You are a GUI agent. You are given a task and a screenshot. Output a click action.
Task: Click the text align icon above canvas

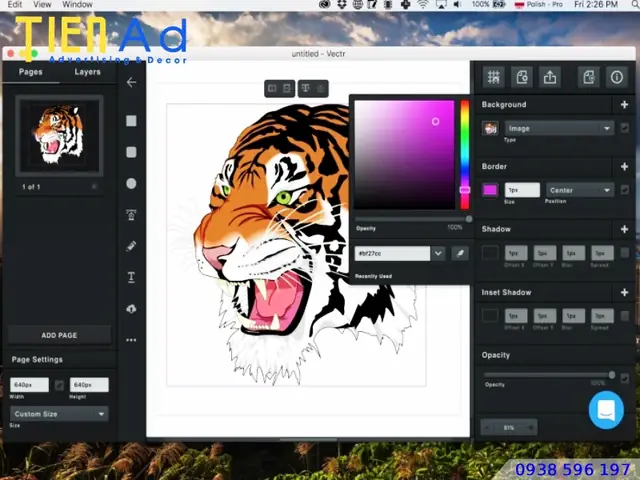click(x=305, y=88)
